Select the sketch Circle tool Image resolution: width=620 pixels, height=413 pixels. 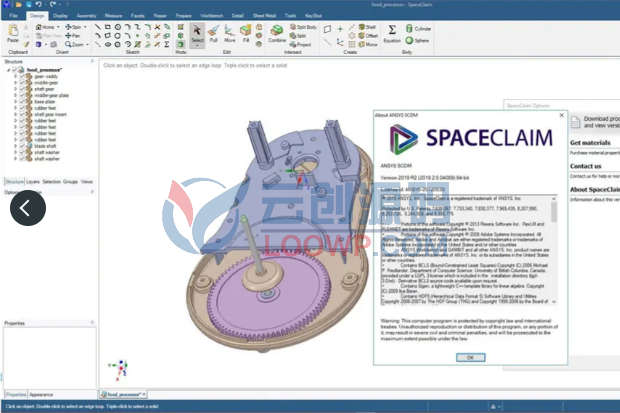[117, 27]
